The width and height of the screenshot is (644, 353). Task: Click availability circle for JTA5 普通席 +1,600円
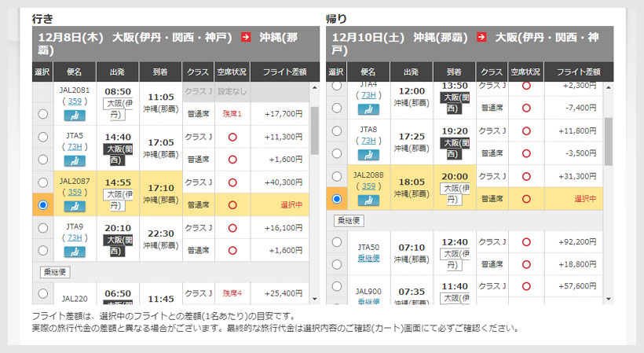click(x=232, y=160)
